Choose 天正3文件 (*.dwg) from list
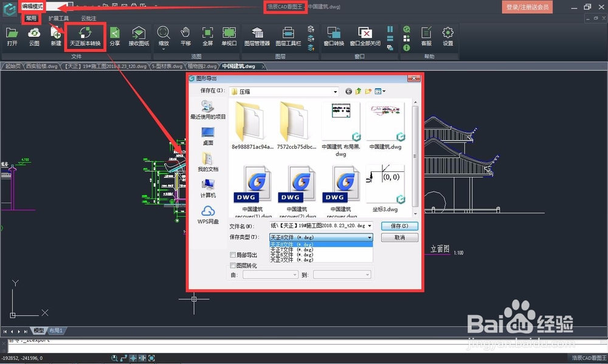This screenshot has height=364, width=608. click(x=321, y=259)
